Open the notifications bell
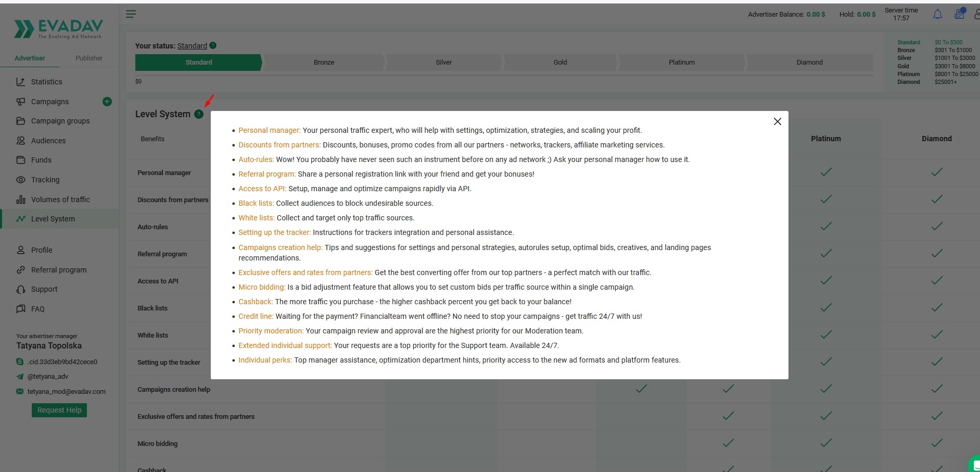Image resolution: width=980 pixels, height=472 pixels. [x=937, y=15]
